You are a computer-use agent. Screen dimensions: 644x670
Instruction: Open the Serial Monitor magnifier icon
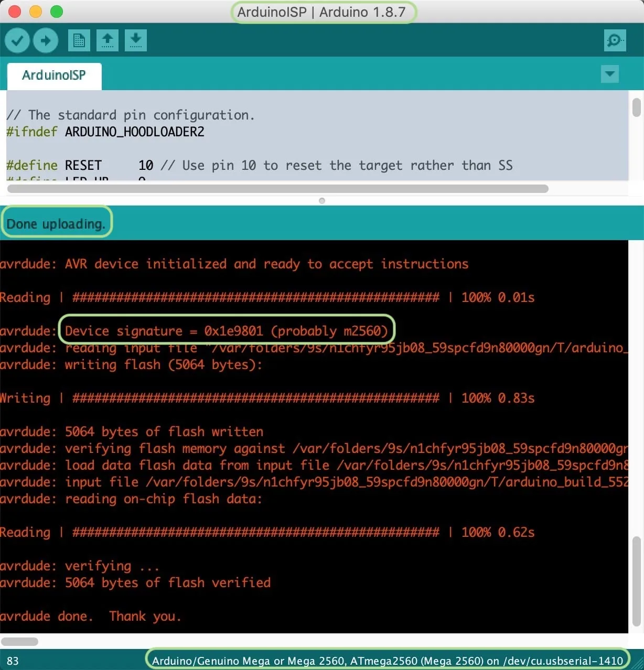[x=615, y=40]
